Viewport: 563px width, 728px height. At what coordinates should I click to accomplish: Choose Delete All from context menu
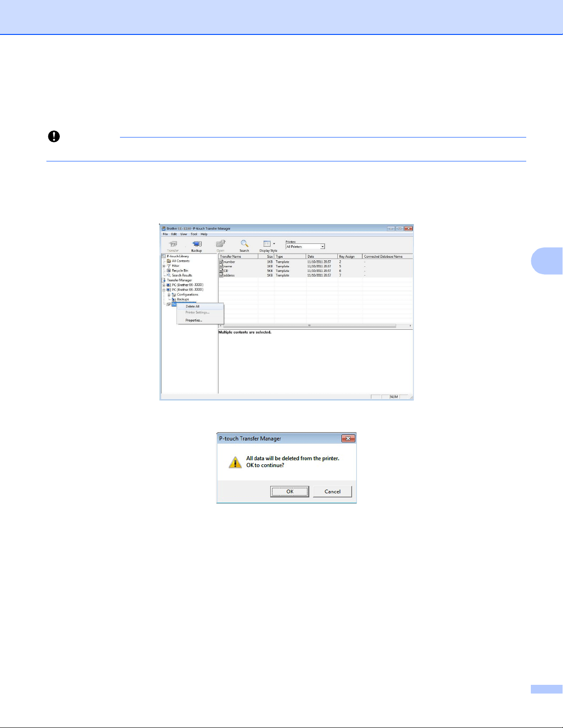pyautogui.click(x=200, y=306)
